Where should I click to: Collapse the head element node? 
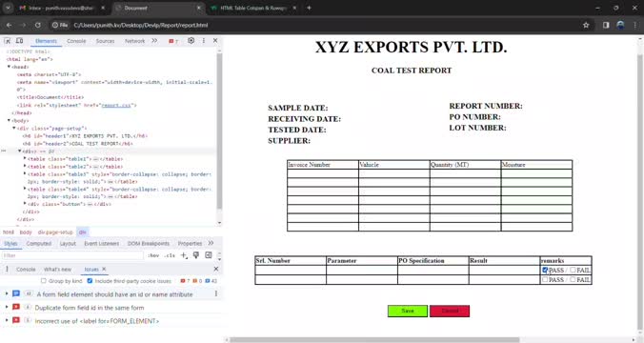(x=9, y=67)
